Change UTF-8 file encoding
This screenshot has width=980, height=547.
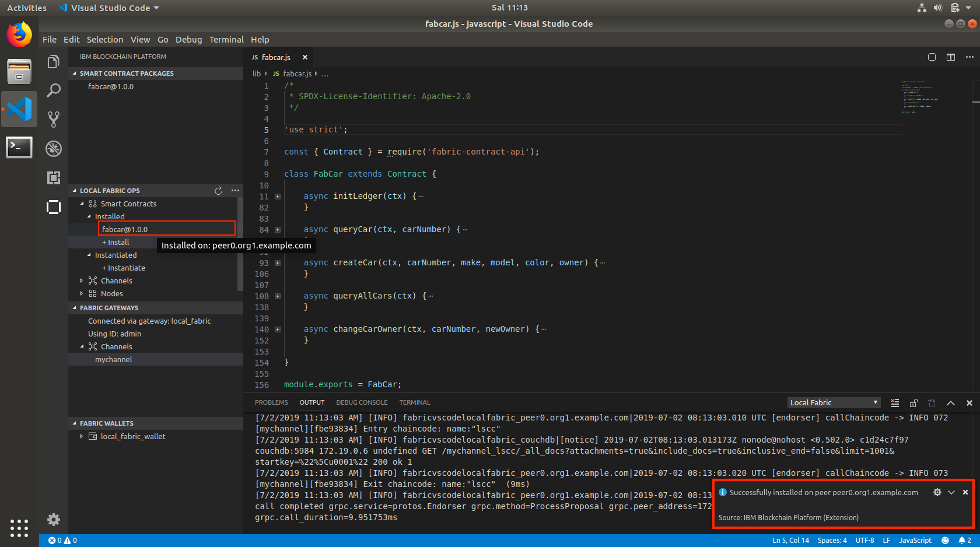point(864,541)
